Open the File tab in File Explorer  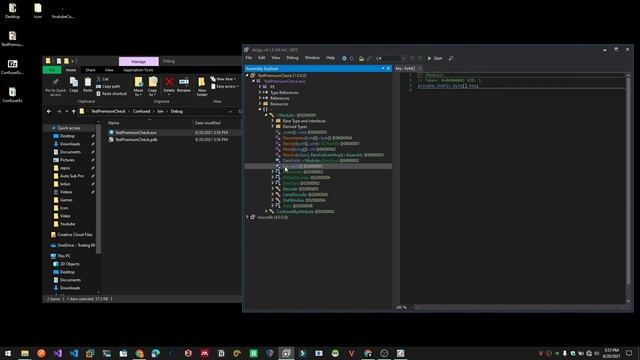tap(52, 70)
